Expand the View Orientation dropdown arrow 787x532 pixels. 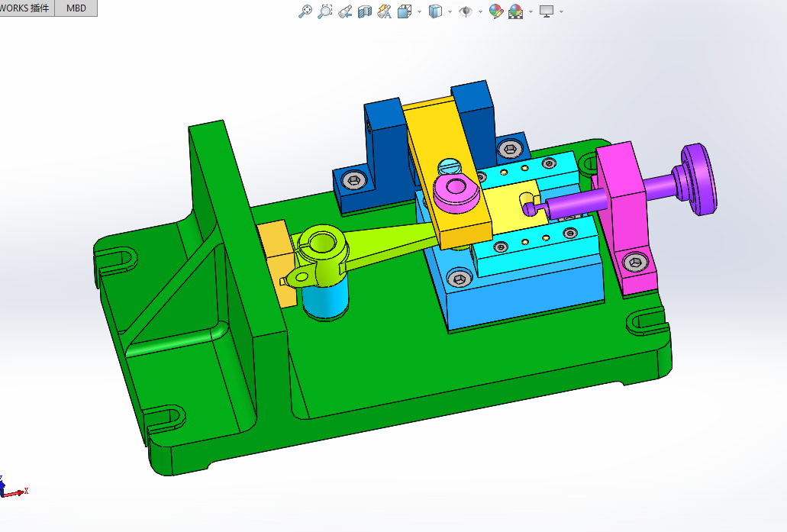[x=419, y=11]
